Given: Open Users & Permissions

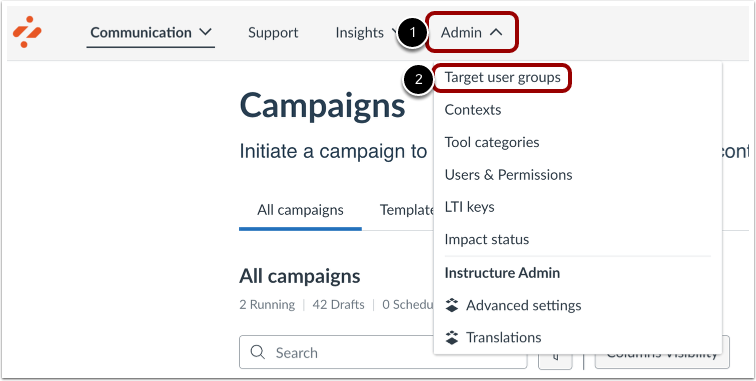Looking at the screenshot, I should [x=508, y=175].
